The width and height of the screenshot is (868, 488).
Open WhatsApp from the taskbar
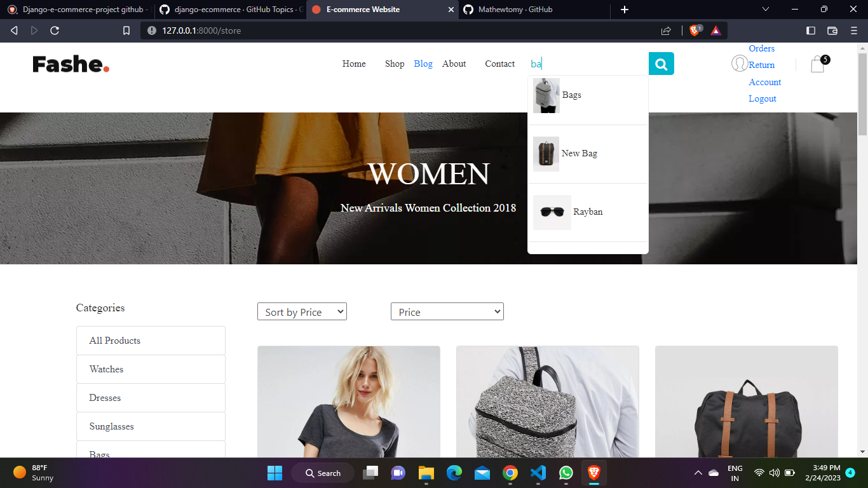tap(566, 473)
